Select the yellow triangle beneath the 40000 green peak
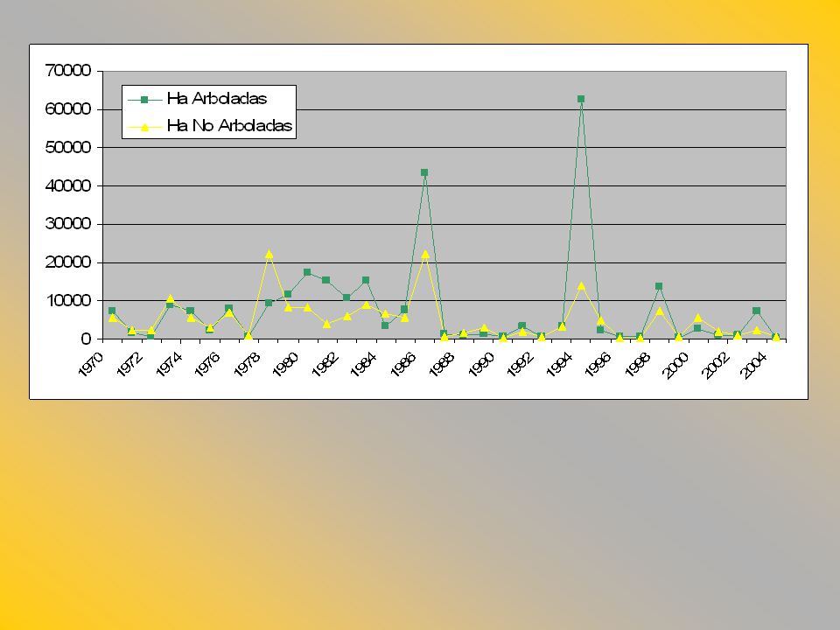 click(x=425, y=255)
